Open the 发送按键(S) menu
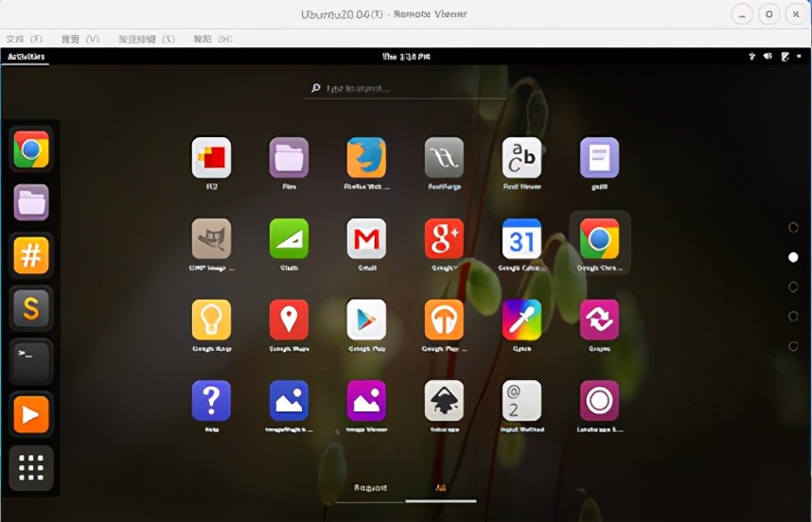The width and height of the screenshot is (812, 522). [x=147, y=40]
